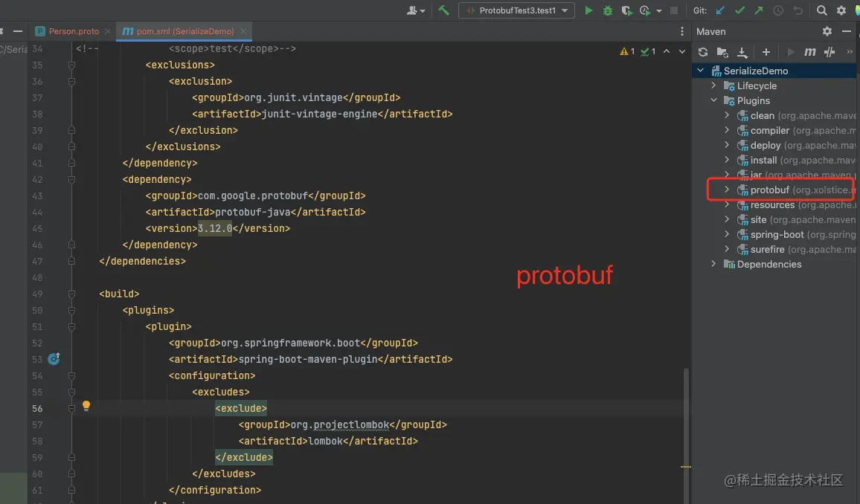This screenshot has height=504, width=860.
Task: Select the spring-boot plugin row
Action: click(775, 234)
